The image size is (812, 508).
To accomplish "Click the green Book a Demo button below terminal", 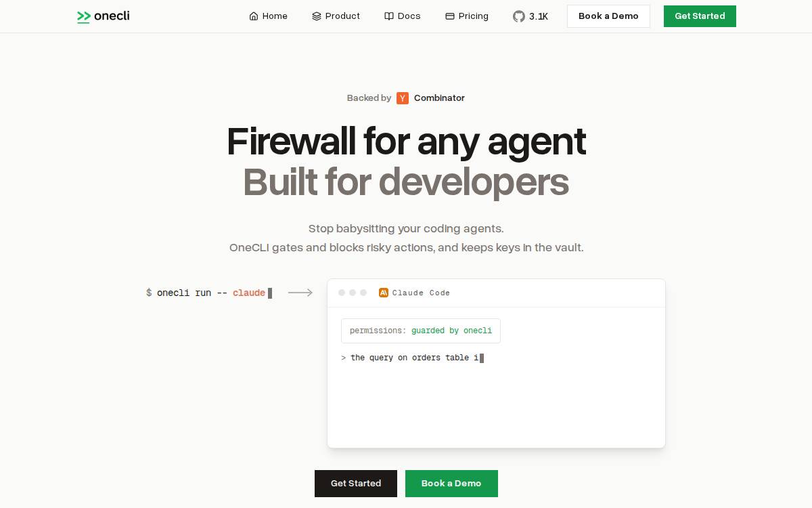I will click(x=451, y=484).
